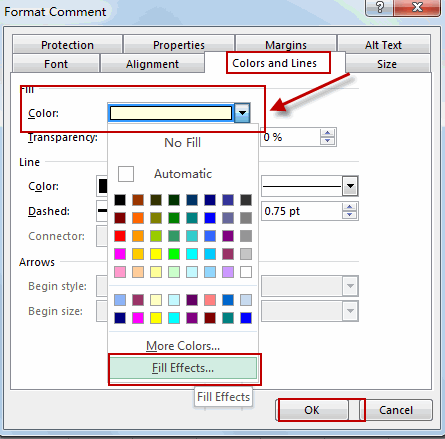
Task: Select the Font tab
Action: [x=56, y=64]
